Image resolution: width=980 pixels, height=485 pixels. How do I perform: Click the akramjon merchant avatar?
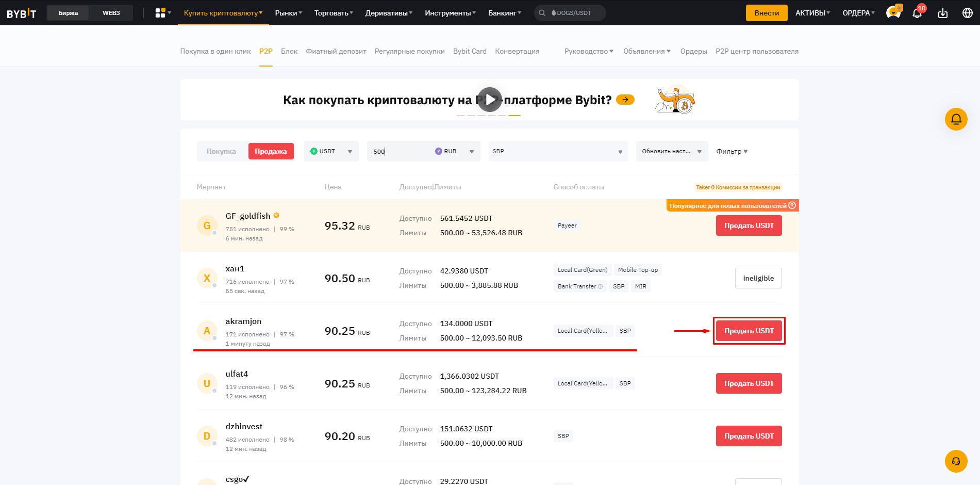click(x=207, y=331)
